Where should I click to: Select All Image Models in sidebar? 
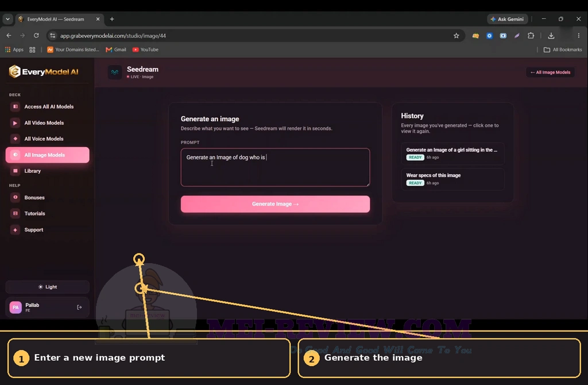[x=47, y=155]
